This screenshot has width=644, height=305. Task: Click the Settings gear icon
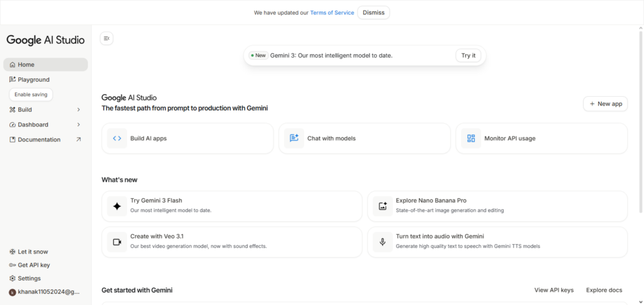point(13,279)
